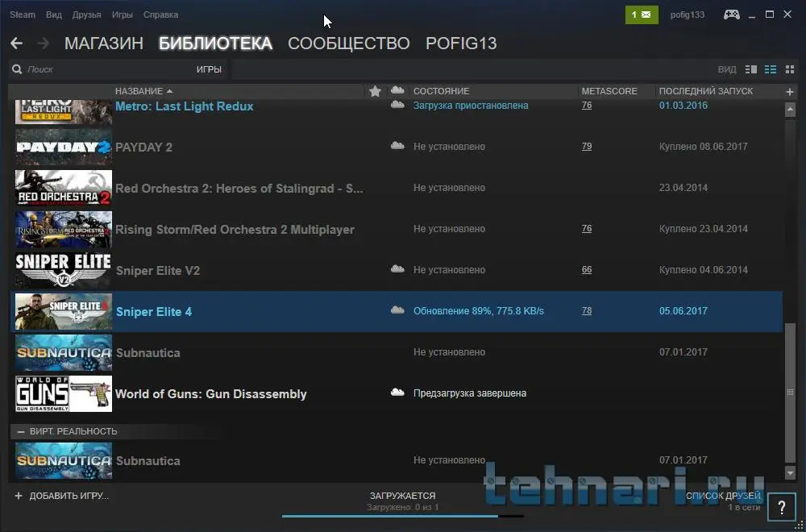Screen dimensions: 806x532
Task: Switch to list view layout icon
Action: point(771,69)
